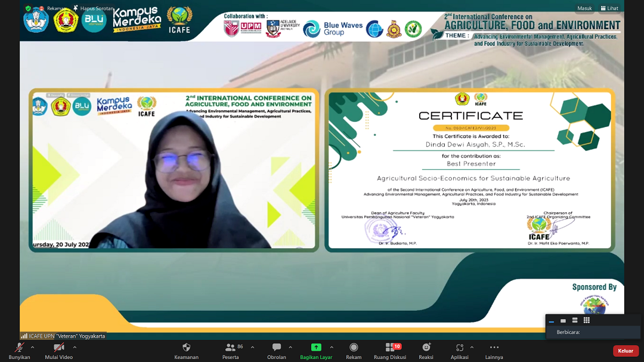This screenshot has width=644, height=362.
Task: Select the stacked two-row view icon in mini panel
Action: 575,320
